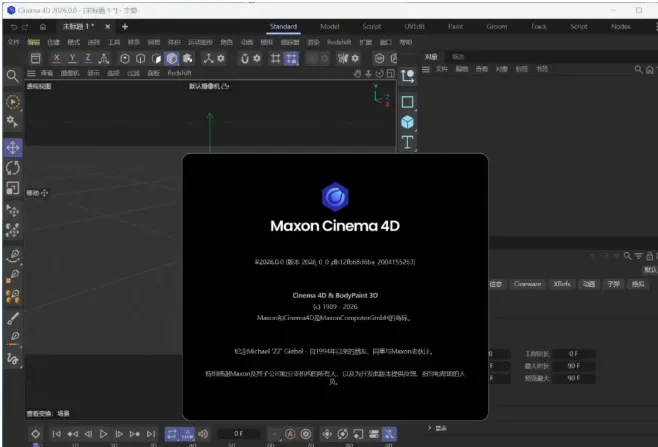
Task: Switch to points mode icon
Action: (x=125, y=58)
